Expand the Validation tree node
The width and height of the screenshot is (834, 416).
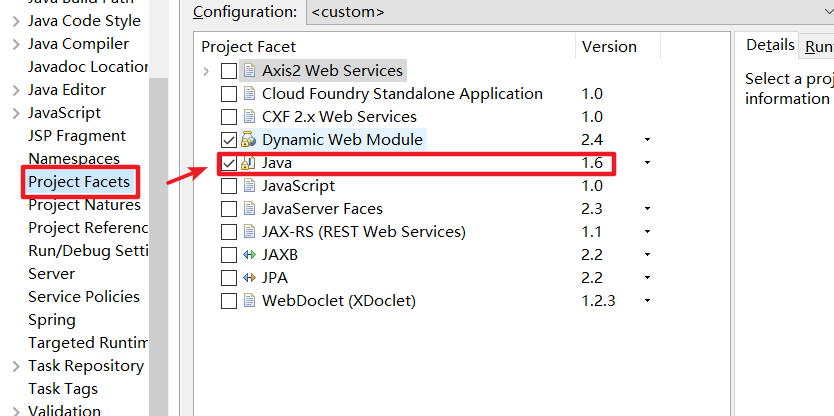(16, 411)
